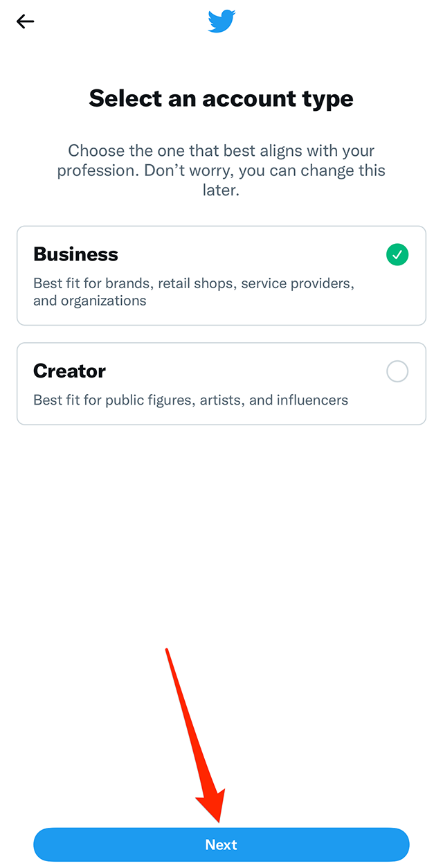Switch selection to Creator account type
The width and height of the screenshot is (443, 868).
point(397,371)
